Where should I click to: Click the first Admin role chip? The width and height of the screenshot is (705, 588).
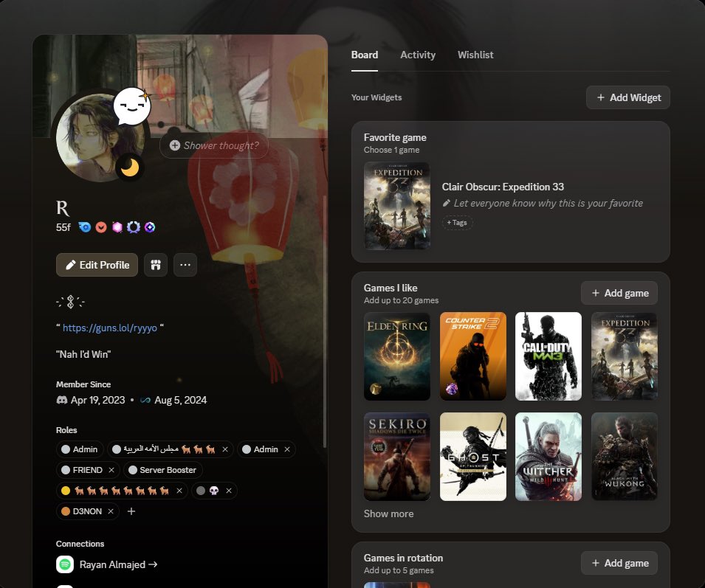pyautogui.click(x=80, y=449)
